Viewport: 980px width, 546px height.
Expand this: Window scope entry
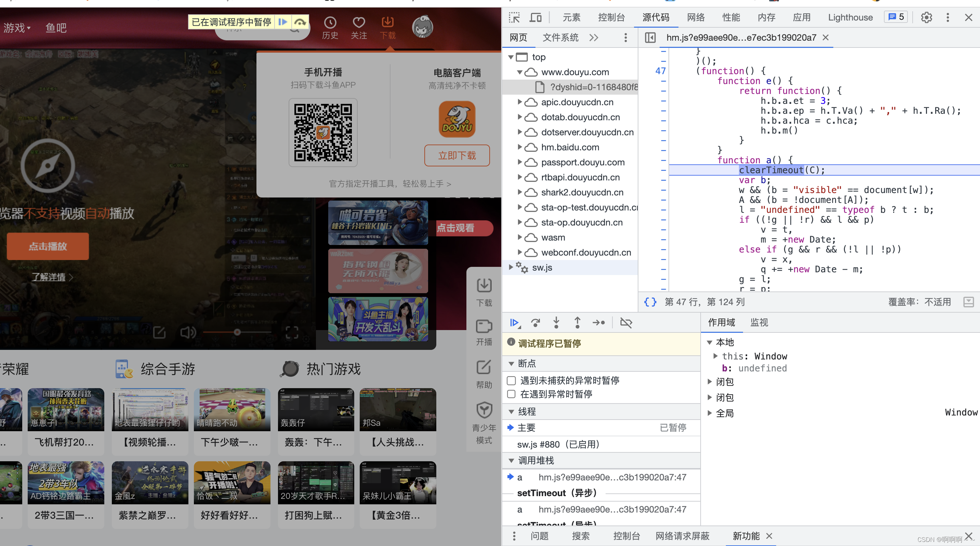point(715,356)
